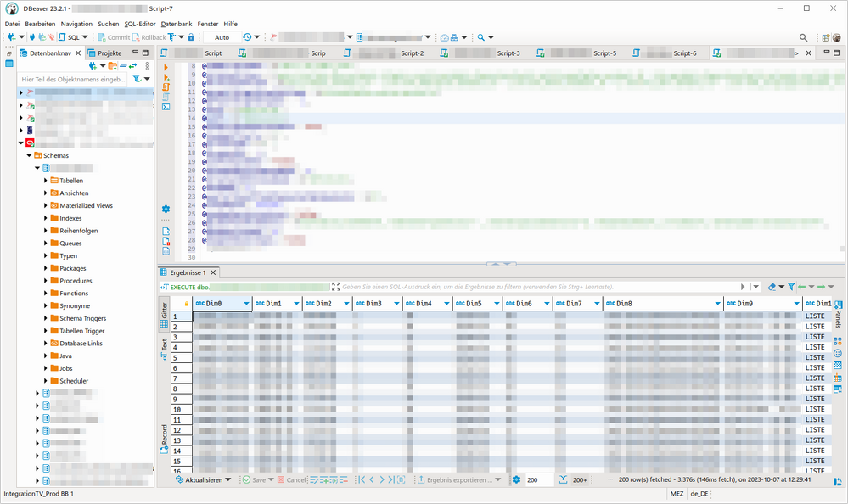Expand the Materialized Views node

(46, 205)
